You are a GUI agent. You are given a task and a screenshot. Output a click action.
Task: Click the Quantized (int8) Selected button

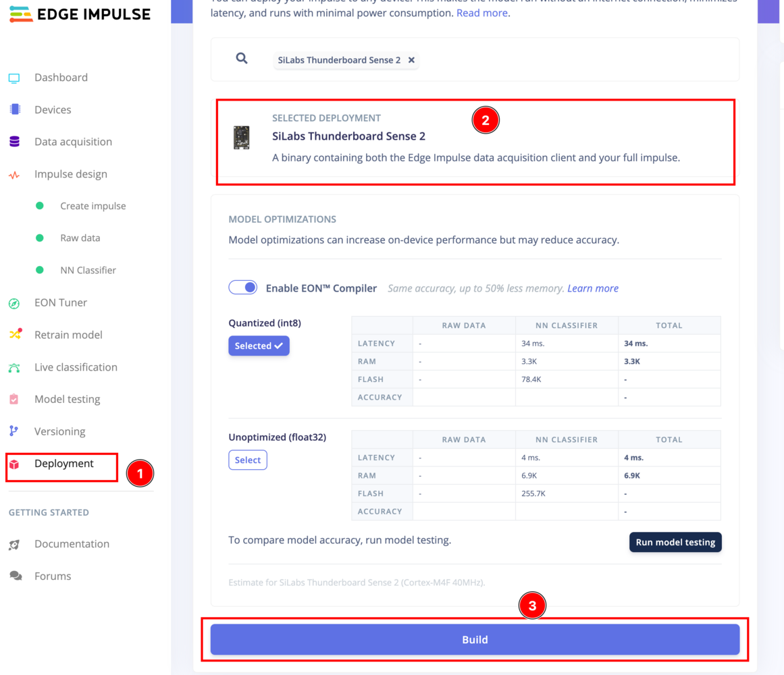259,346
